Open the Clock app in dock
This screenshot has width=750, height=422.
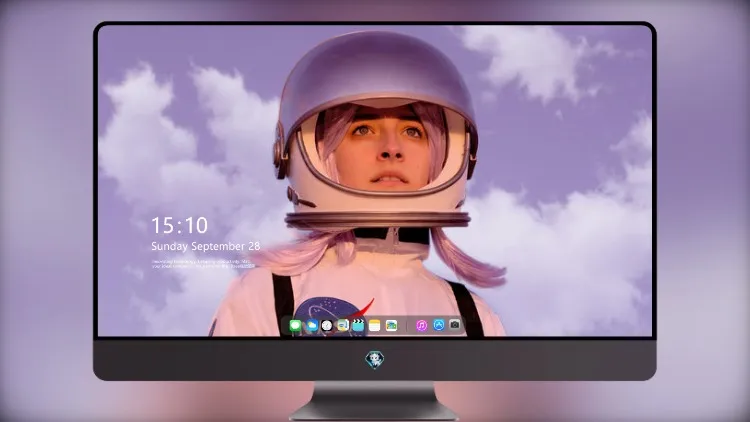tap(327, 326)
